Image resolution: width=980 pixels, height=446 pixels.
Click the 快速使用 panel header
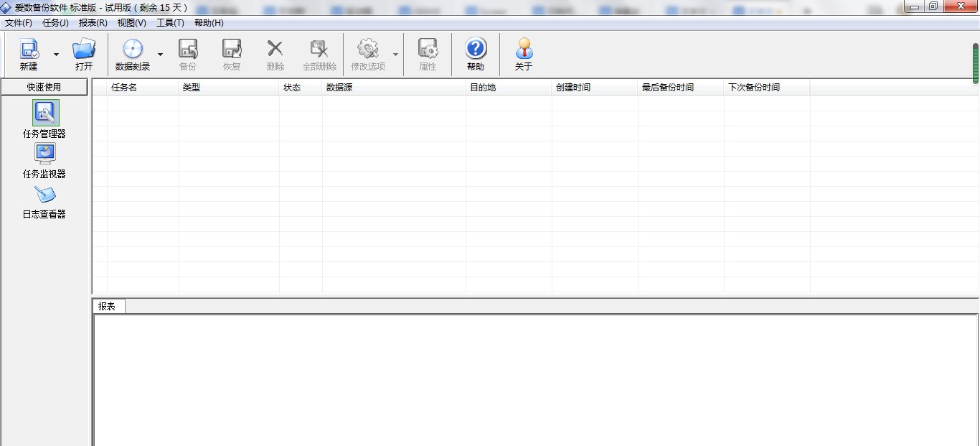44,87
